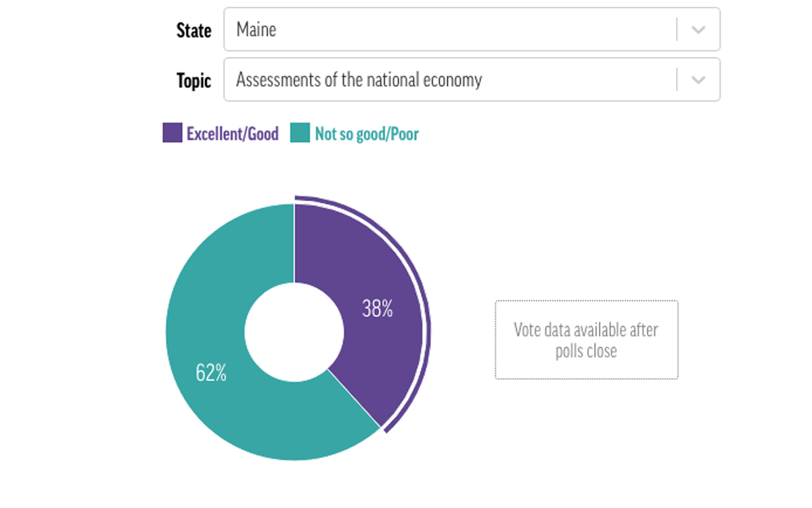Click the bold Topic field label
812x508 pixels.
tap(194, 81)
